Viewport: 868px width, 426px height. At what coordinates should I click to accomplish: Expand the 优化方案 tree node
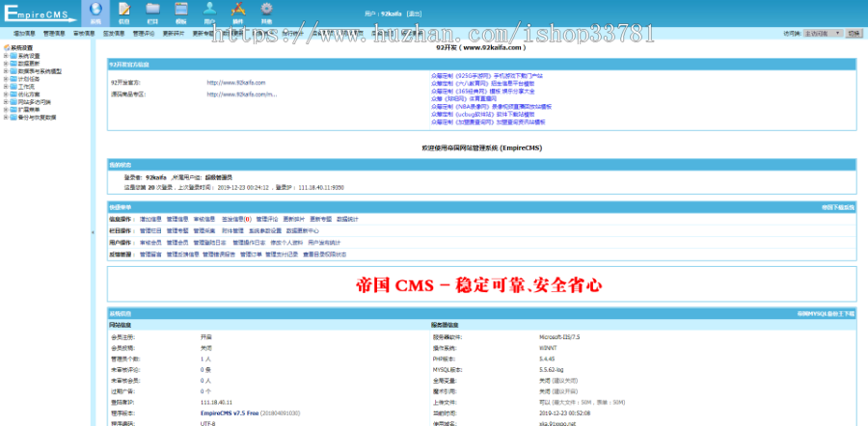tap(6, 94)
